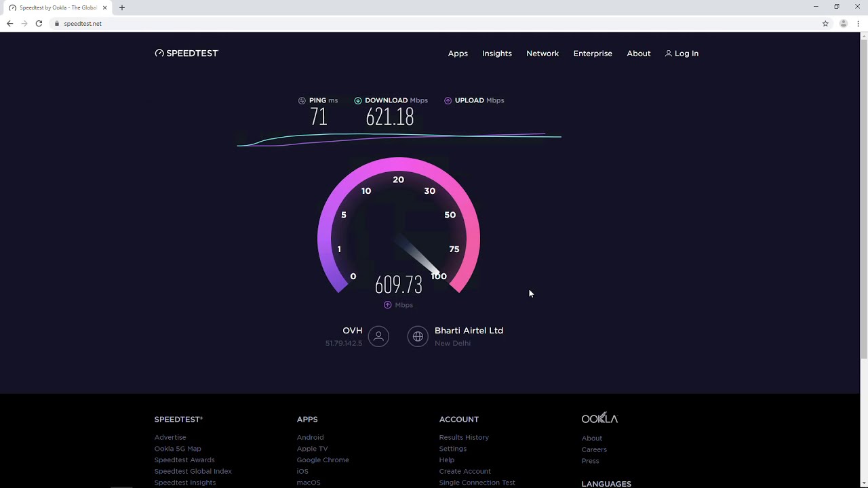
Task: Click New Delhi location text
Action: click(x=452, y=343)
